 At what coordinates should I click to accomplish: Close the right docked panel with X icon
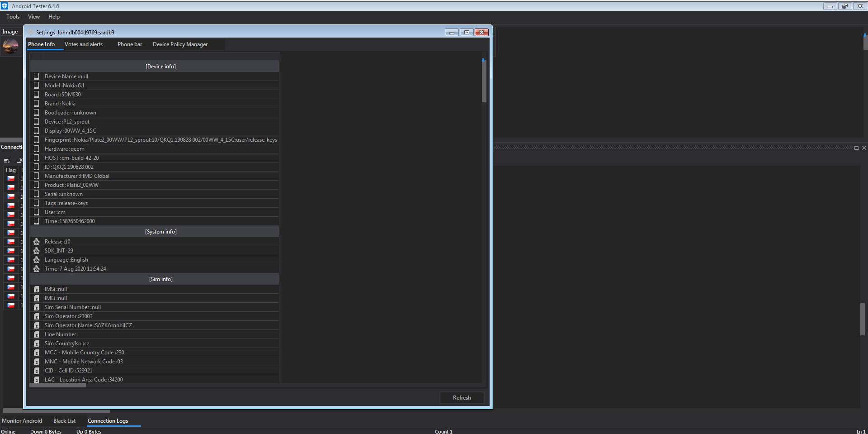pyautogui.click(x=864, y=148)
